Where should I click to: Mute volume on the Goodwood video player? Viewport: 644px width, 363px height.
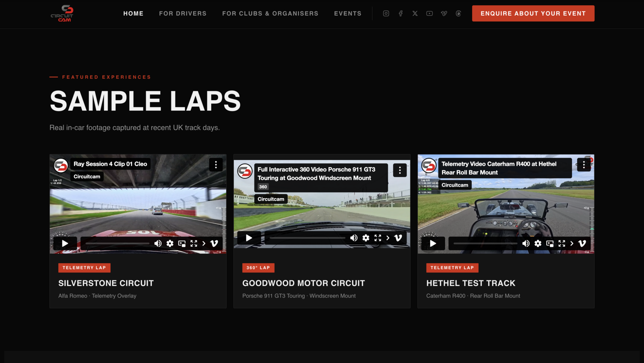[353, 238]
